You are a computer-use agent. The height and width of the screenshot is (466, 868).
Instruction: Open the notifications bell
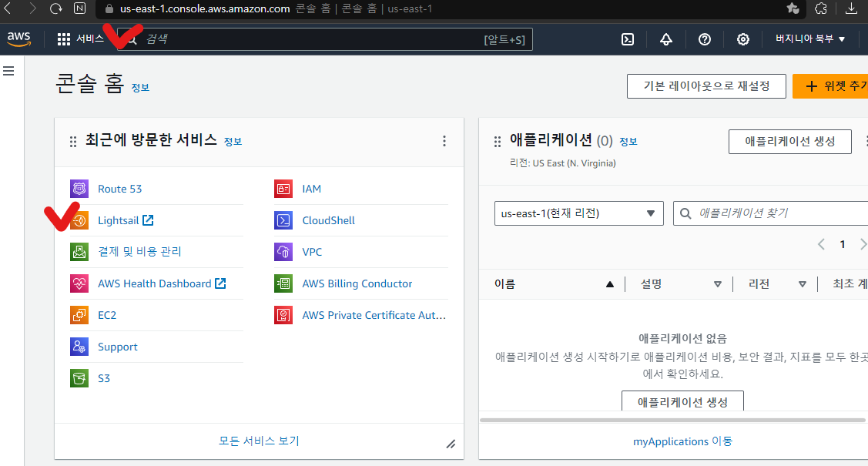point(666,39)
